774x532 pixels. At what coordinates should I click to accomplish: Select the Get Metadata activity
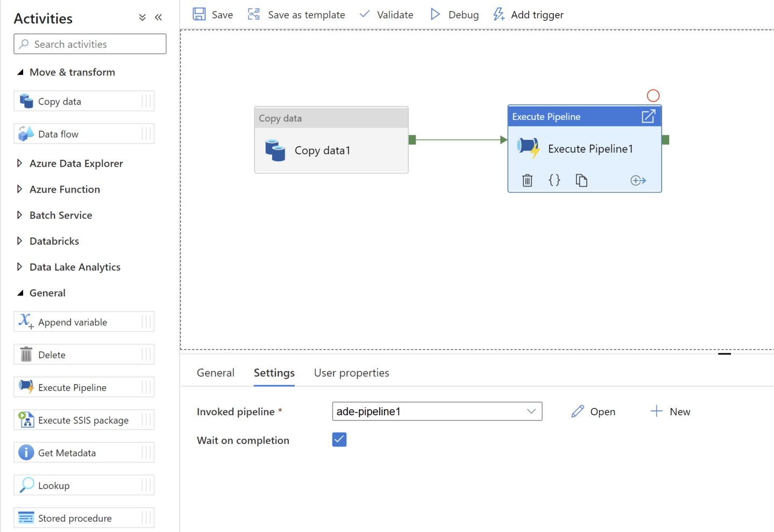click(x=84, y=453)
